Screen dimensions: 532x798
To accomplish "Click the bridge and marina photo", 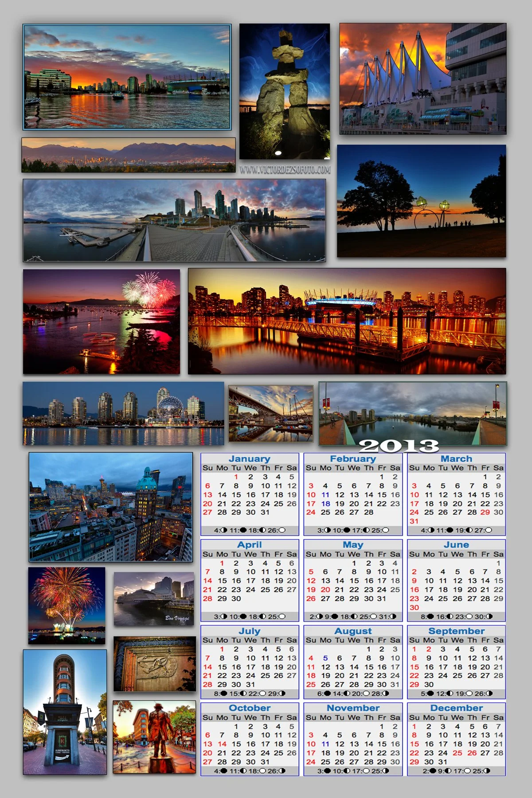I will [x=271, y=414].
